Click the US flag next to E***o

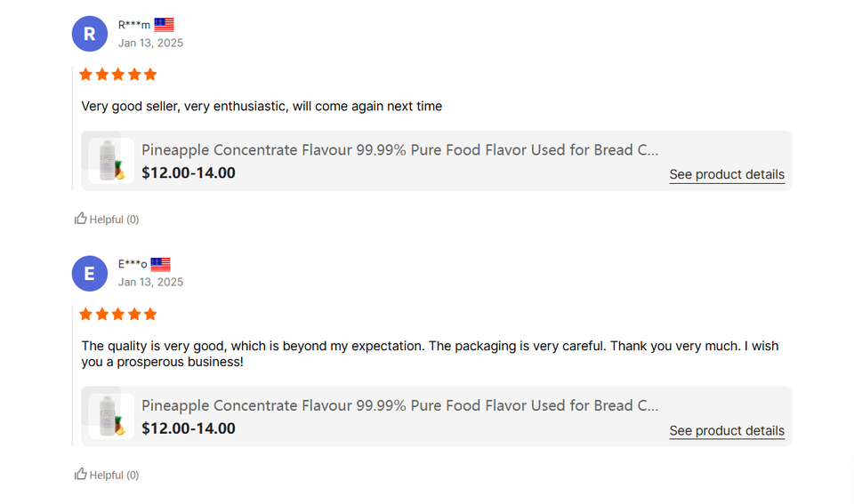point(160,264)
